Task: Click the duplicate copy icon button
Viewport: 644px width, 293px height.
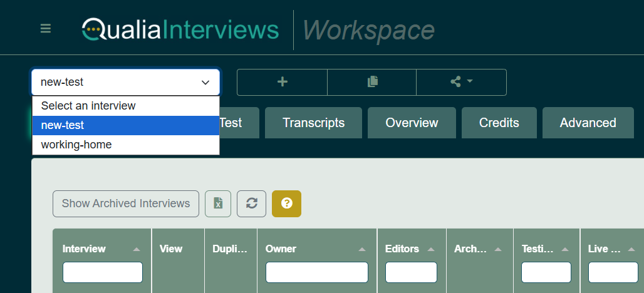Action: pyautogui.click(x=372, y=82)
